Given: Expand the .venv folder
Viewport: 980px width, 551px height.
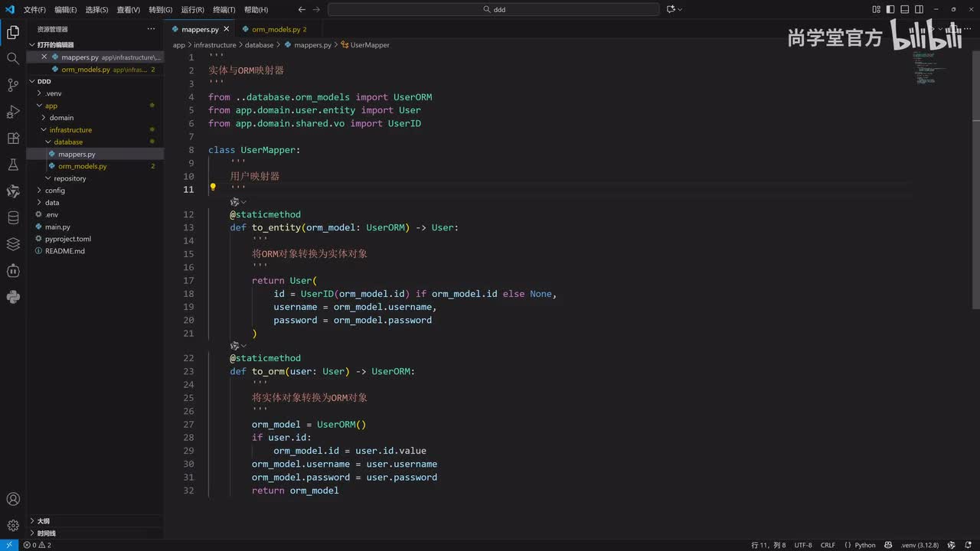Looking at the screenshot, I should coord(95,93).
